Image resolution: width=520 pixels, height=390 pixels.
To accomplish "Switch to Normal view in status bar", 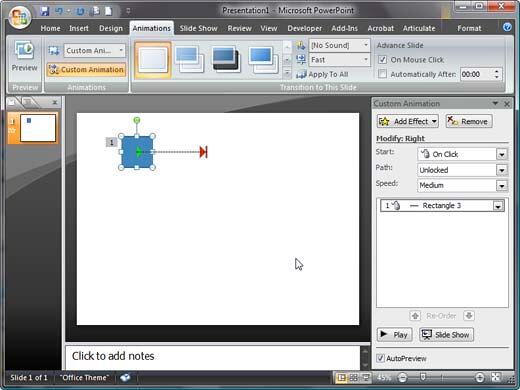I will [x=341, y=378].
